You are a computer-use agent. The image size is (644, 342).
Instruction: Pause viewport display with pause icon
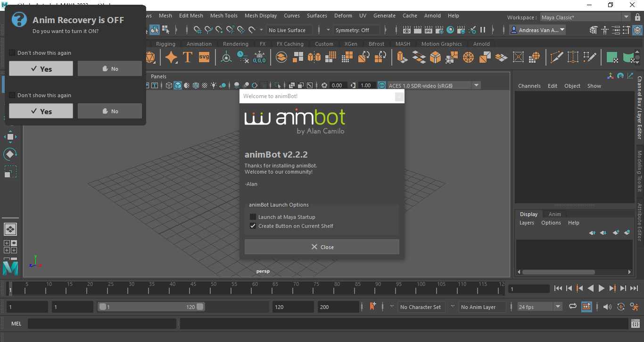pyautogui.click(x=483, y=30)
